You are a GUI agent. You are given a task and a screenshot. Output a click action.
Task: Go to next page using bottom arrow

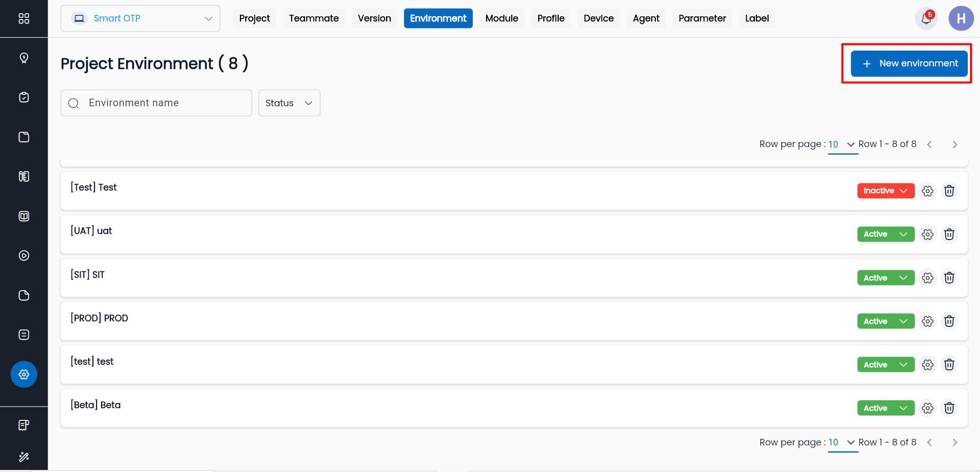click(x=954, y=442)
